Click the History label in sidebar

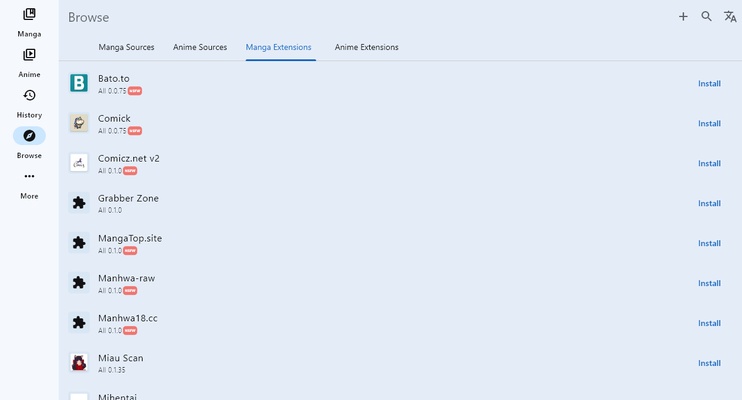[x=29, y=115]
